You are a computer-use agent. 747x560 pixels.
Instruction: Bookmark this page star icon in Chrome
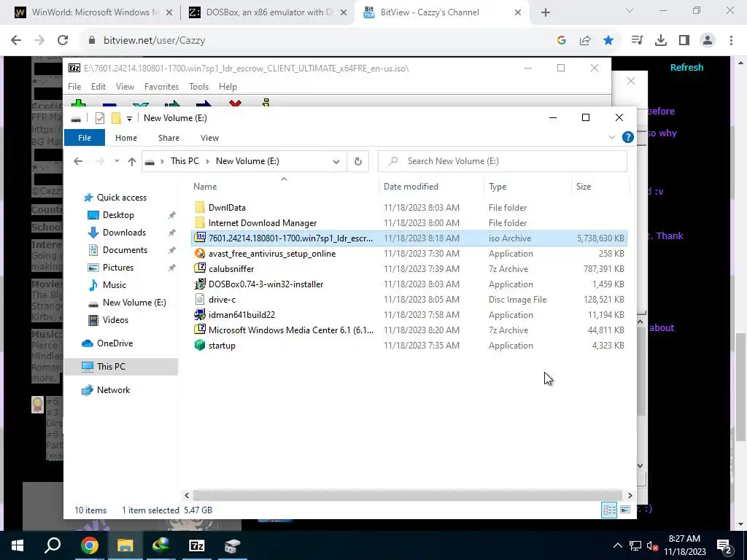click(608, 41)
